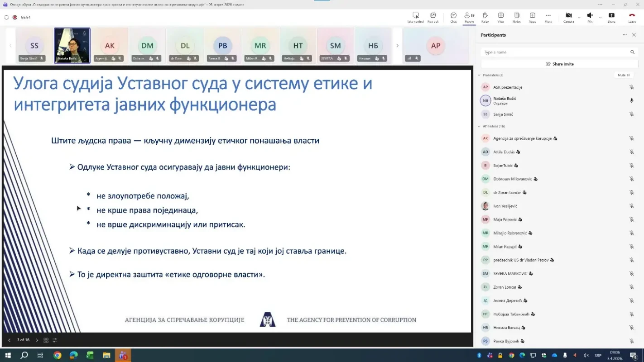
Task: Unmute the microphone
Action: 591,16
